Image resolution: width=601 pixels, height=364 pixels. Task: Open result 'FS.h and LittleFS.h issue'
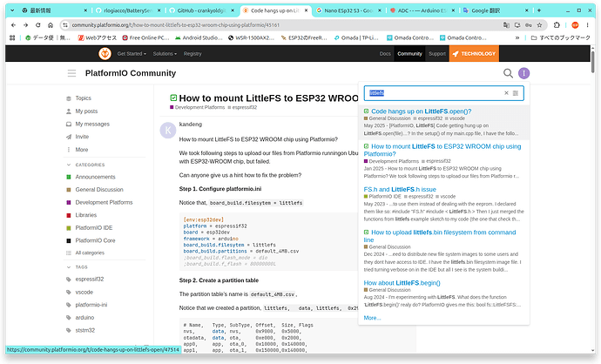pyautogui.click(x=400, y=189)
